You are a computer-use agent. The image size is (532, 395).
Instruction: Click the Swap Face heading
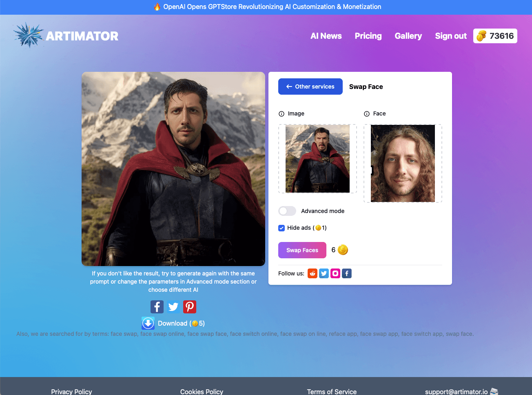pyautogui.click(x=366, y=87)
